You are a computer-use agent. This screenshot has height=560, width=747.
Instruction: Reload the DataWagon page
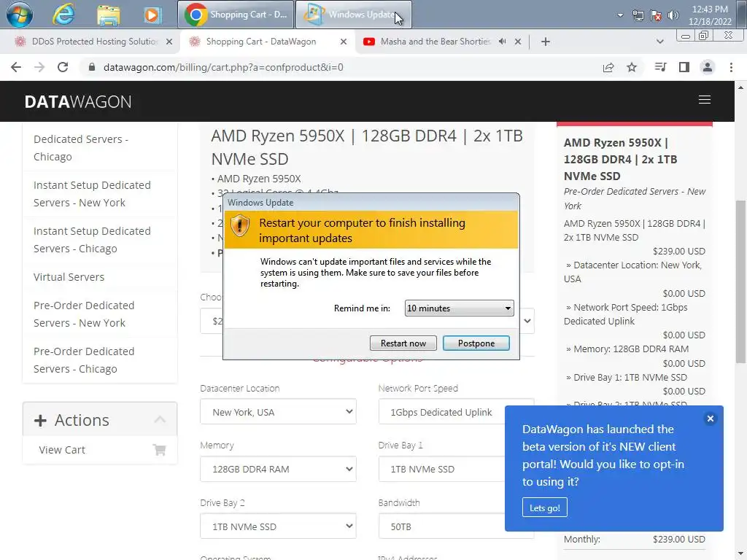63,67
